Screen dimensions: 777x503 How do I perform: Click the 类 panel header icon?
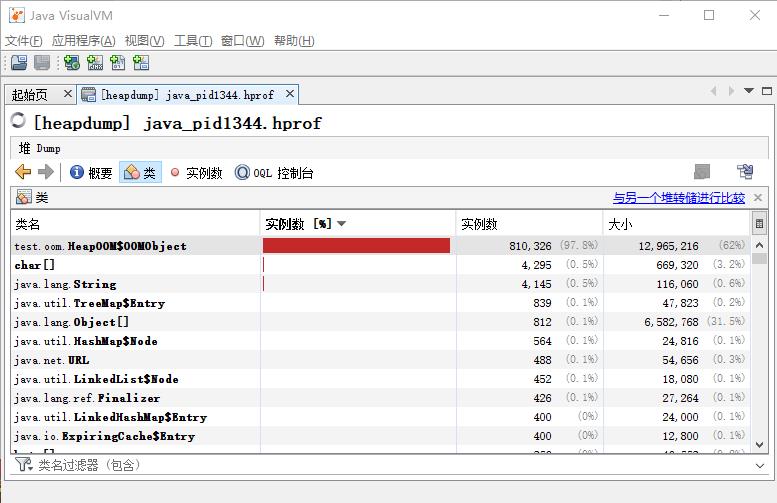coord(23,197)
